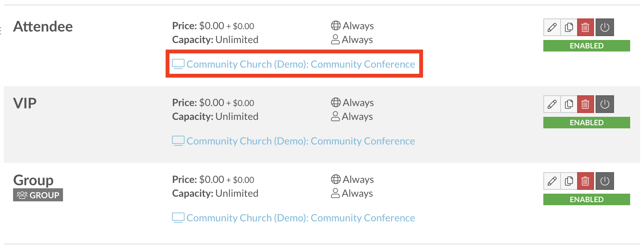Copy the VIP ticket type

pyautogui.click(x=569, y=104)
